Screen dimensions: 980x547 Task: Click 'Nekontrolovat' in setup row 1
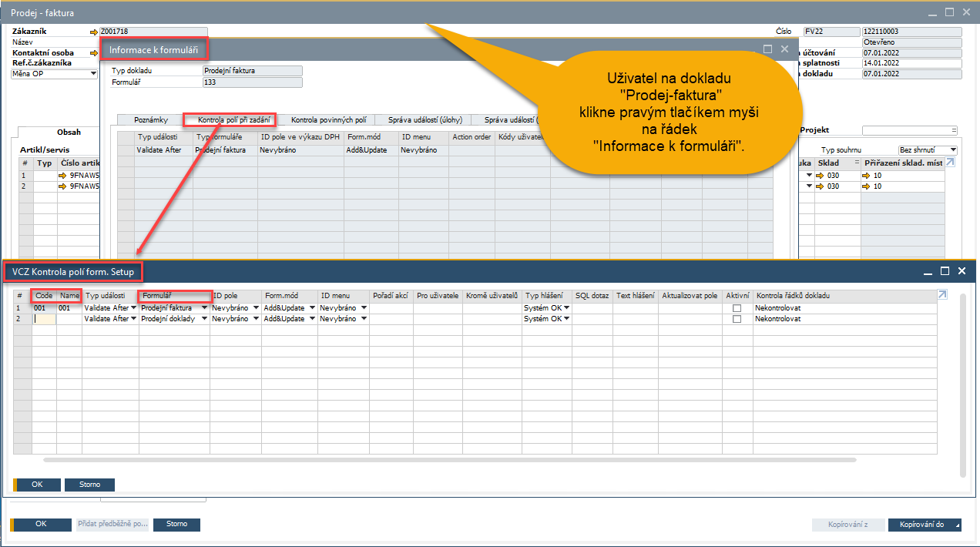(x=844, y=308)
